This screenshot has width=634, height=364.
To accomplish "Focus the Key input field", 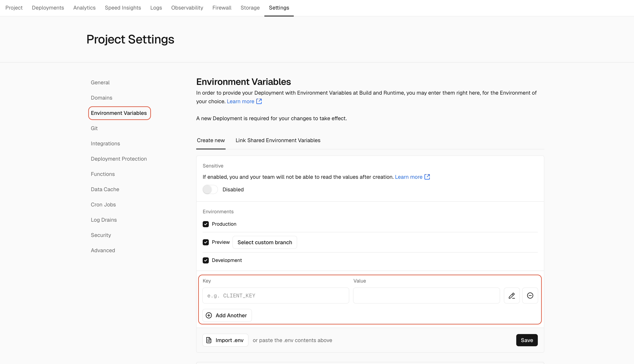I will click(275, 296).
